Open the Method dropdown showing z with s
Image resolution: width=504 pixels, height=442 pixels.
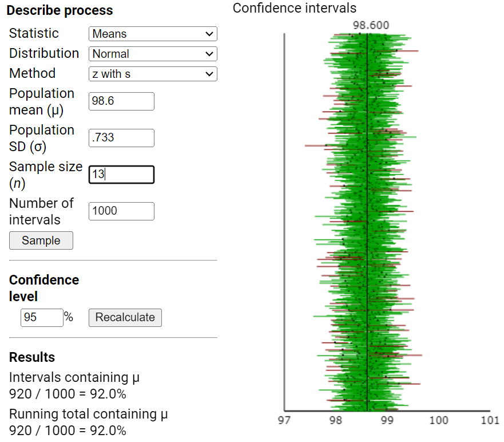(x=152, y=74)
